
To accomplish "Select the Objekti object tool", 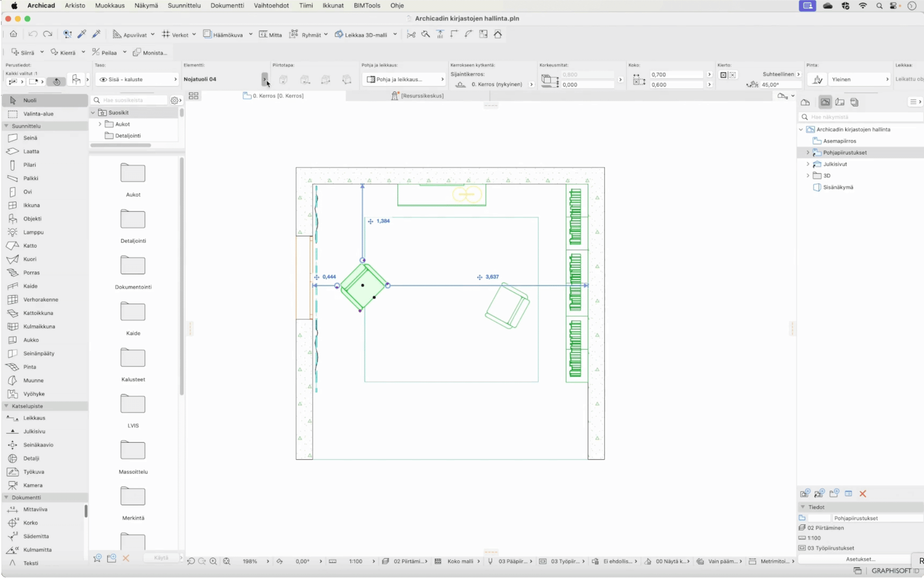I will coord(45,218).
